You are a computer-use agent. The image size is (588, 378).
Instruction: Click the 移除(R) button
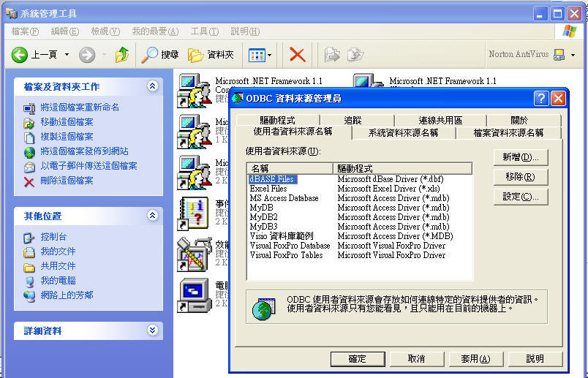(521, 177)
